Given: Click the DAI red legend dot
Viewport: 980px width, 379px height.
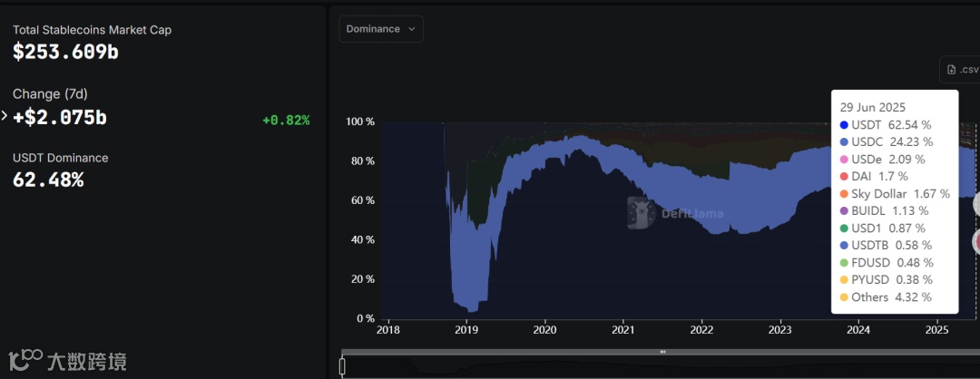Looking at the screenshot, I should tap(845, 177).
